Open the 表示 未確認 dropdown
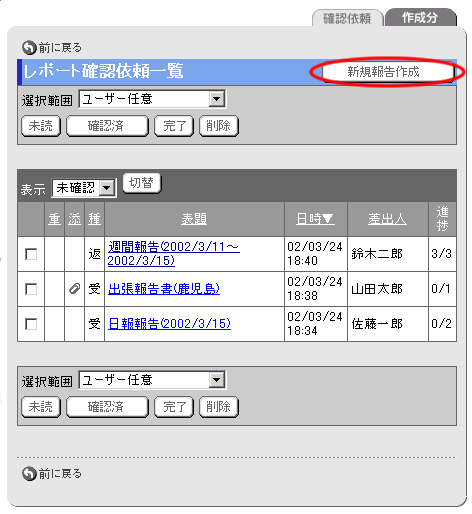The image size is (472, 514). [x=84, y=188]
